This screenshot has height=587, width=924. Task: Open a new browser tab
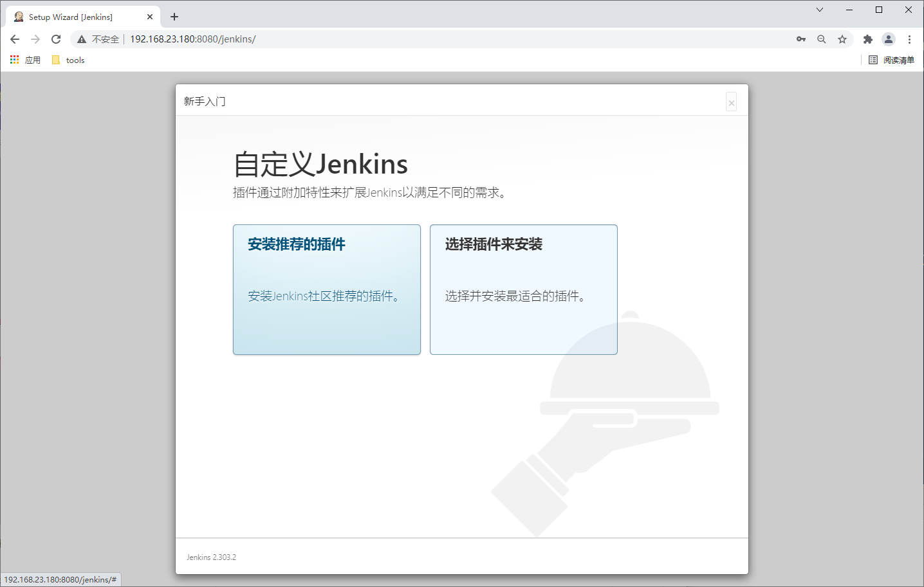point(174,17)
